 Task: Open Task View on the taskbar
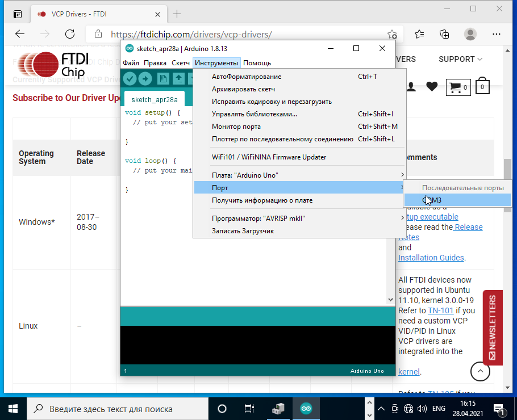point(249,409)
